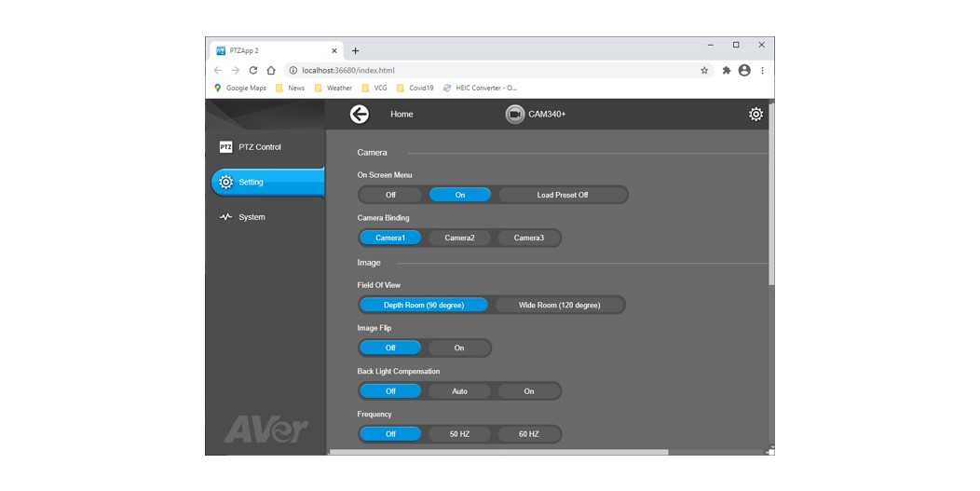Set Frequency to 60 HZ

pyautogui.click(x=529, y=434)
